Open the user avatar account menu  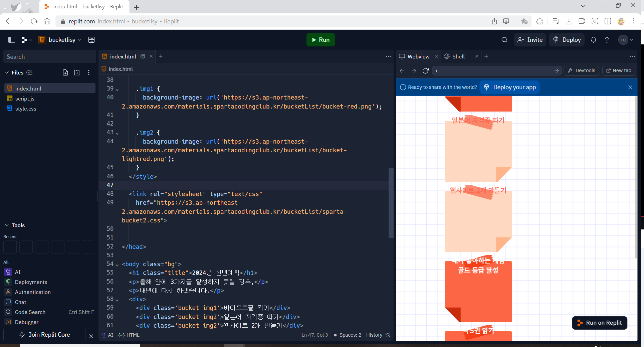pyautogui.click(x=626, y=40)
